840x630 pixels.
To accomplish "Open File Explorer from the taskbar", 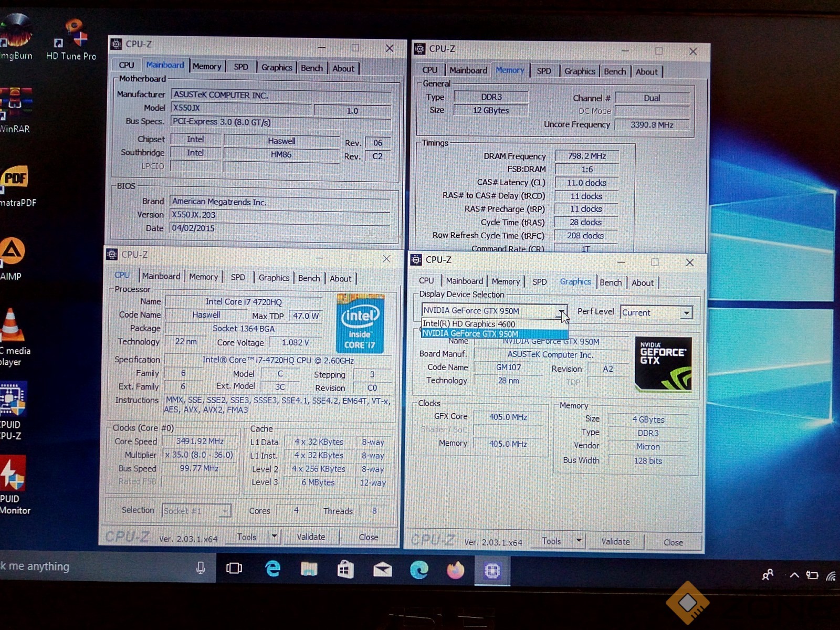I will (309, 570).
